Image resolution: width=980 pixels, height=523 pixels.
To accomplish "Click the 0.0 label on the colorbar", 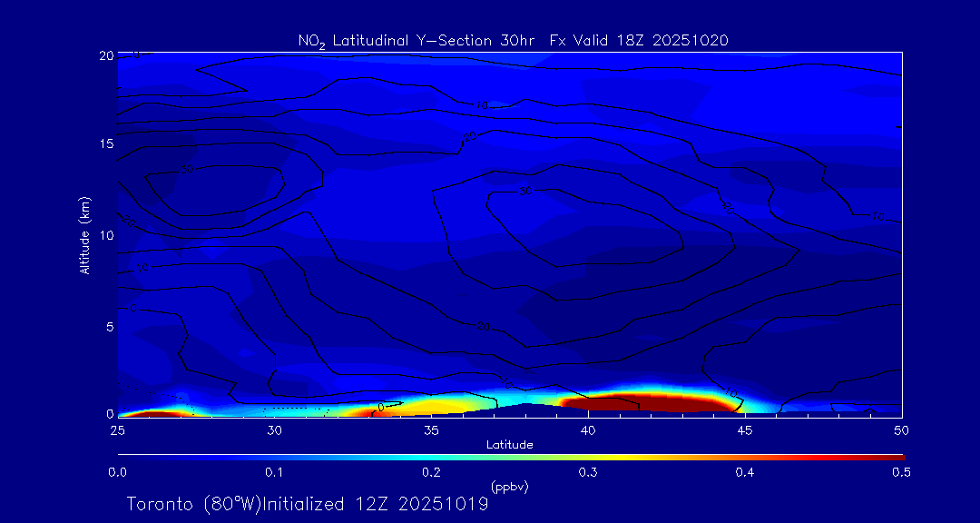I will [x=117, y=472].
